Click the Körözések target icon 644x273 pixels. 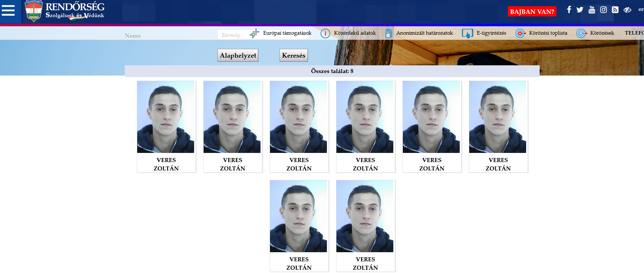pyautogui.click(x=581, y=34)
